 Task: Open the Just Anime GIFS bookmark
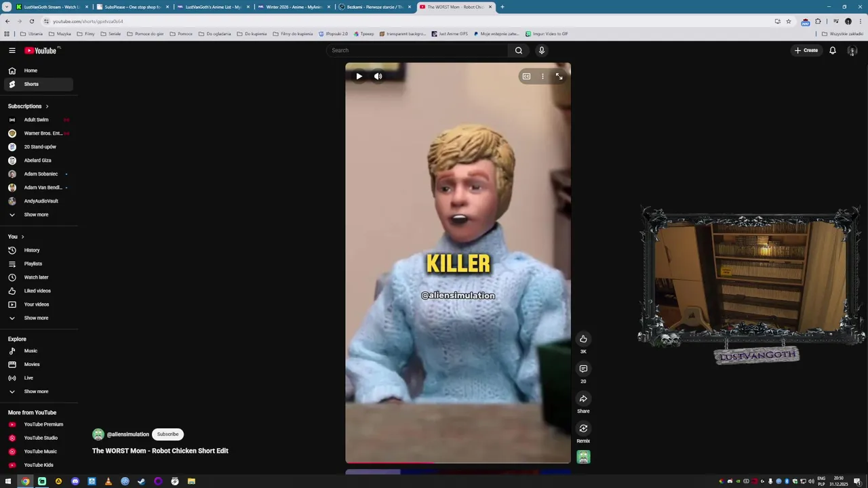click(x=449, y=34)
